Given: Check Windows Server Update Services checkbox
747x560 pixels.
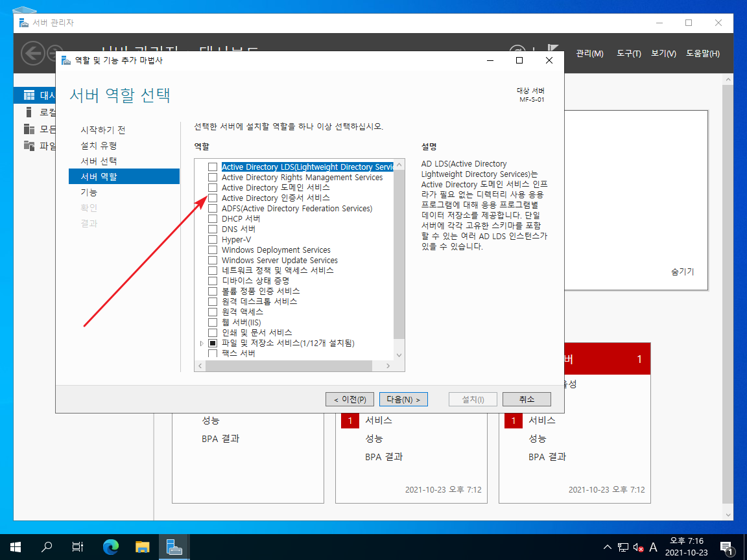Looking at the screenshot, I should (213, 261).
